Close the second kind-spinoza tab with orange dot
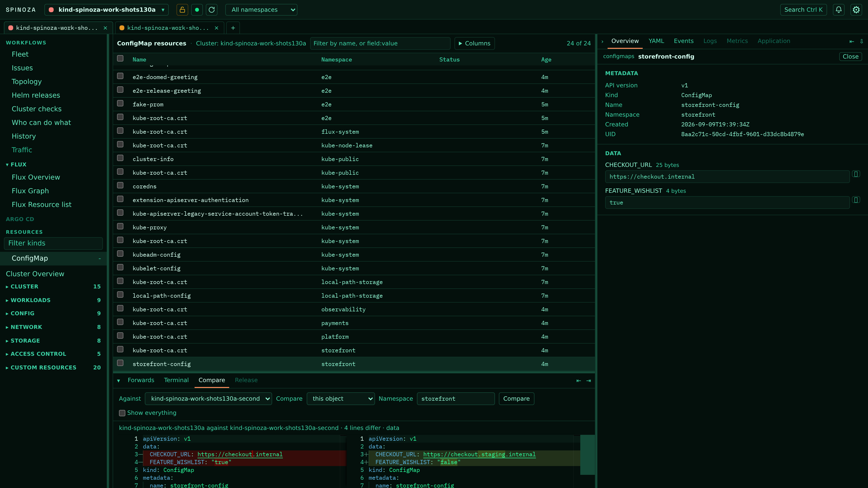 217,28
